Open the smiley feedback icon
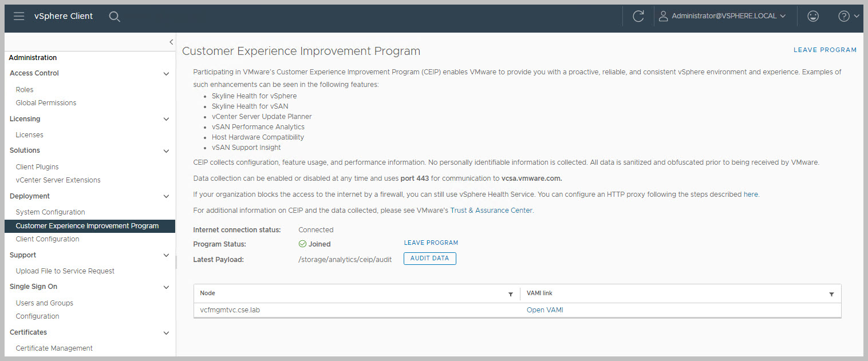Screen dimensions: 868x361 click(813, 17)
